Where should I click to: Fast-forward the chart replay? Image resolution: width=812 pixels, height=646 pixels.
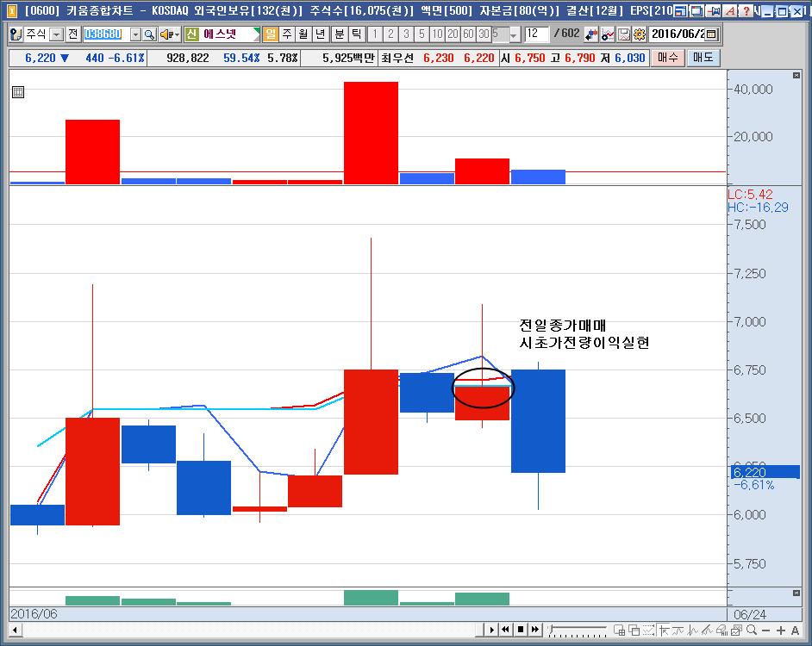pyautogui.click(x=535, y=630)
